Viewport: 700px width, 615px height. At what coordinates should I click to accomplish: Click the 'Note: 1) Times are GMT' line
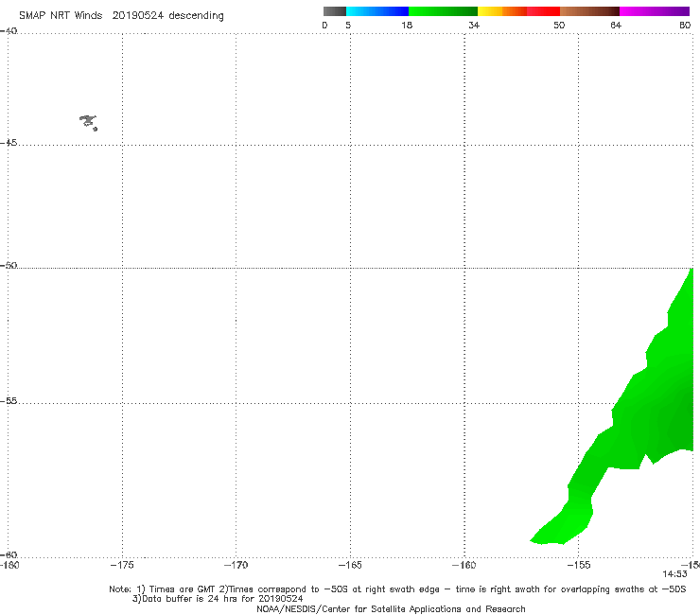click(397, 589)
